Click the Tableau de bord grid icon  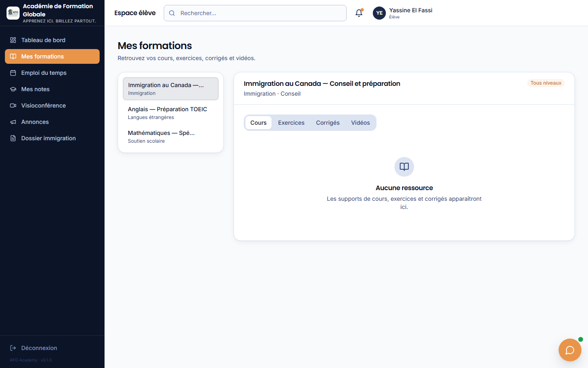13,40
